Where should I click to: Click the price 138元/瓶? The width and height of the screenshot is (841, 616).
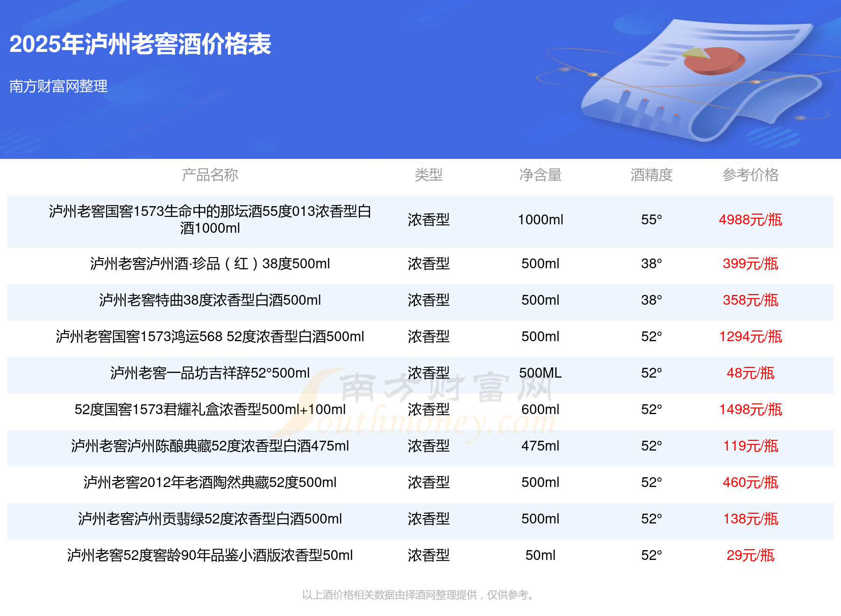point(750,519)
